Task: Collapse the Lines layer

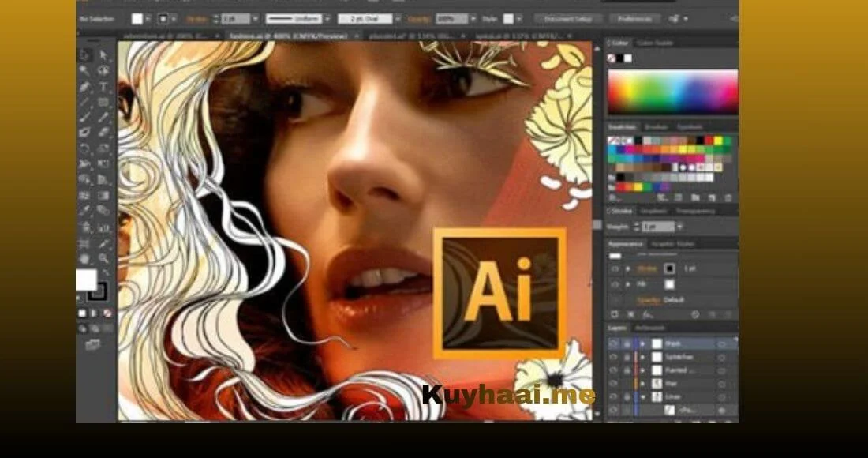Action: (642, 397)
